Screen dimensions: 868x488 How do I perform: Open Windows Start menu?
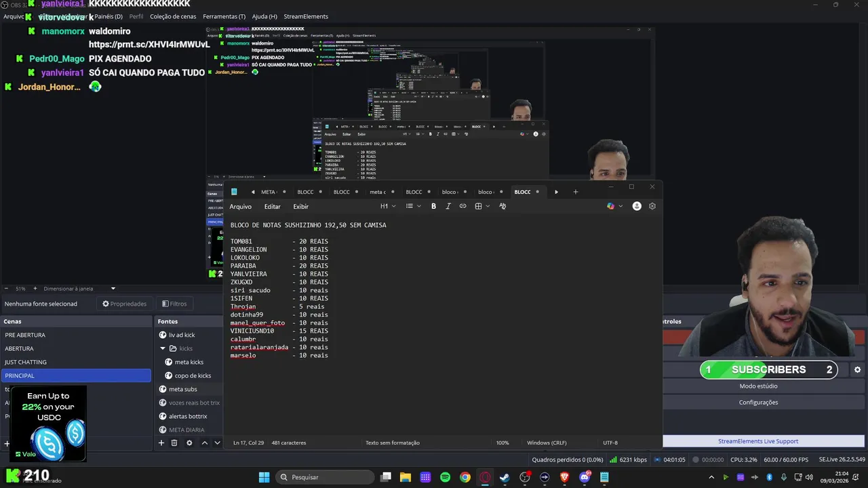tap(264, 477)
